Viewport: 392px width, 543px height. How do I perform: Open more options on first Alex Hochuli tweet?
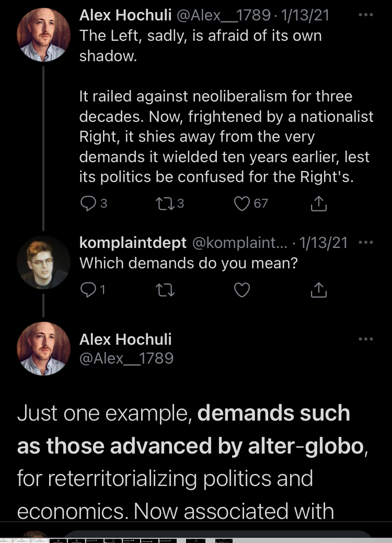pyautogui.click(x=366, y=15)
